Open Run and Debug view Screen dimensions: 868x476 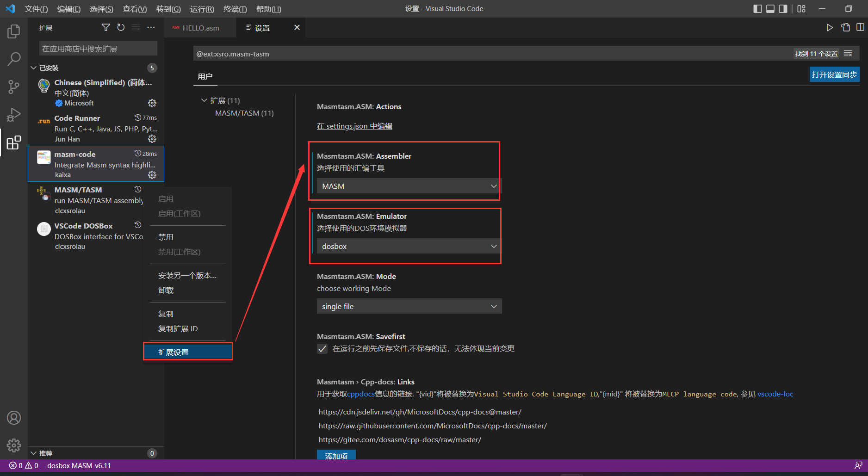click(14, 114)
